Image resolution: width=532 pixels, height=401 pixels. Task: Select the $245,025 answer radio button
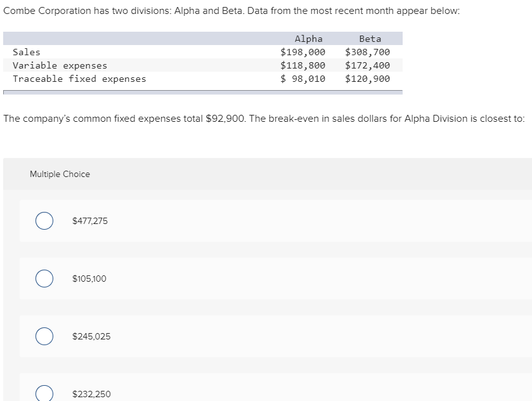pyautogui.click(x=44, y=336)
